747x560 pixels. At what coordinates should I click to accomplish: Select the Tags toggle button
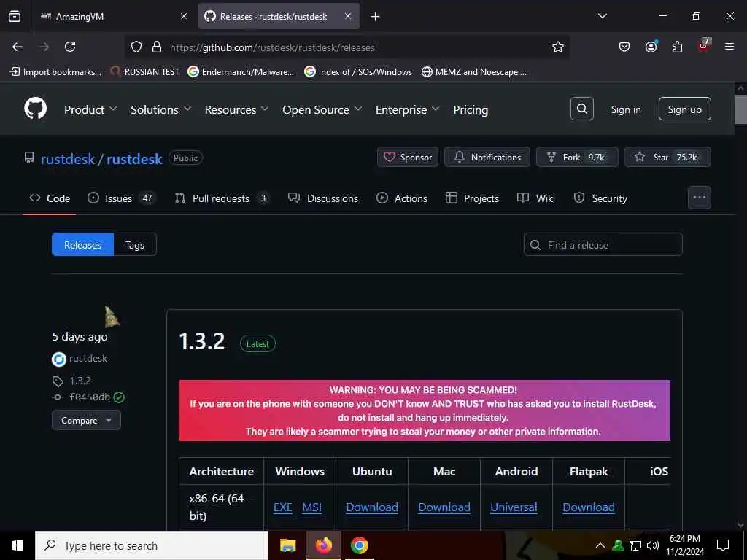coord(135,245)
